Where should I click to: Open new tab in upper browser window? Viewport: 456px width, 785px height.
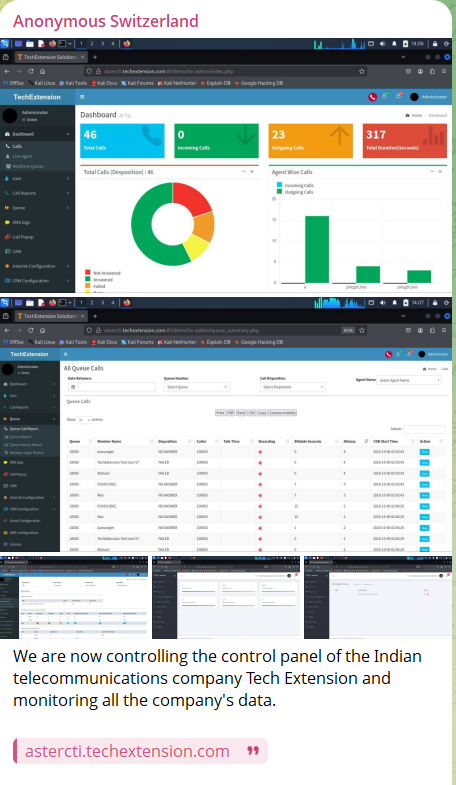click(x=95, y=57)
